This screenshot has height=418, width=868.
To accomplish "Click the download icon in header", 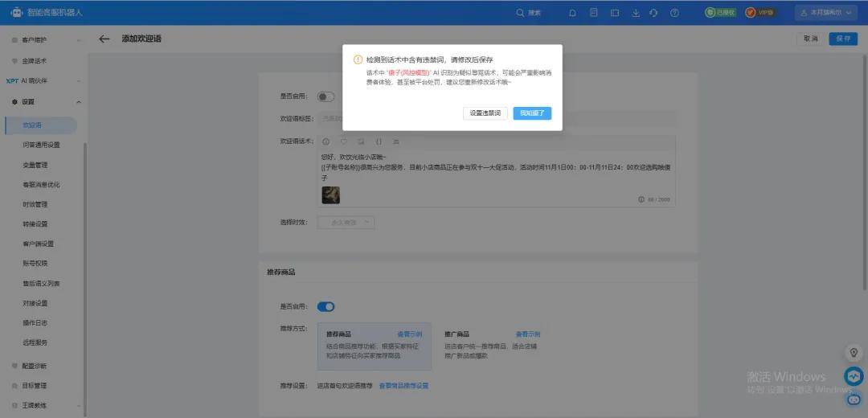I will [636, 13].
